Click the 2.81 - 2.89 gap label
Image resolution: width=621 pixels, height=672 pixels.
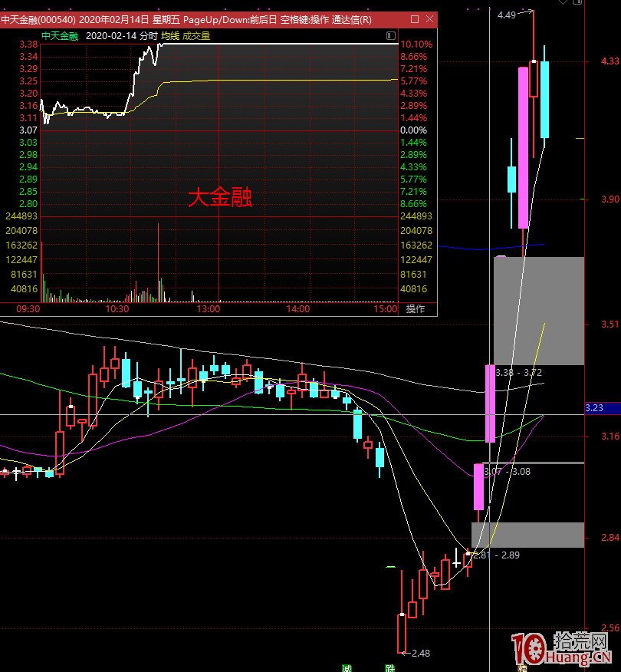coord(496,555)
